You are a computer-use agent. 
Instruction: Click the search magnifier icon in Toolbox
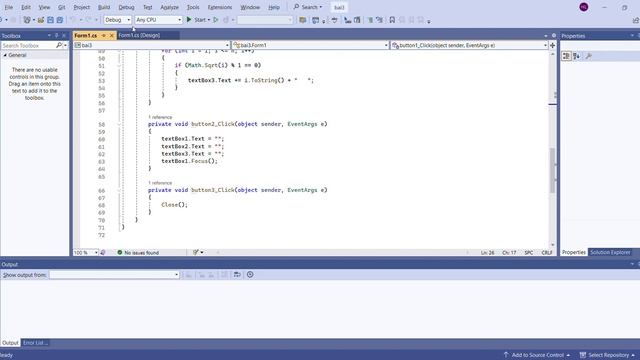click(x=59, y=45)
